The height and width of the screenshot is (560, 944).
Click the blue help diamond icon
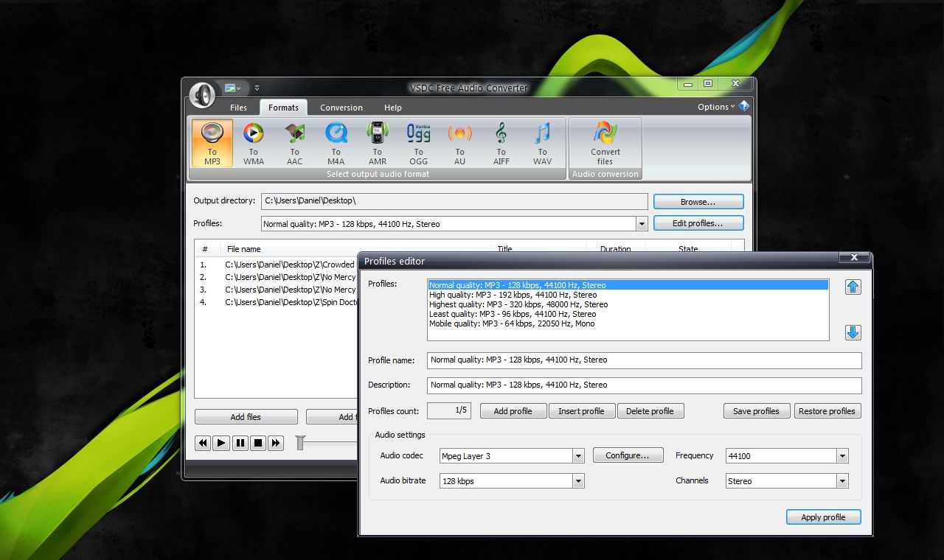pyautogui.click(x=743, y=106)
